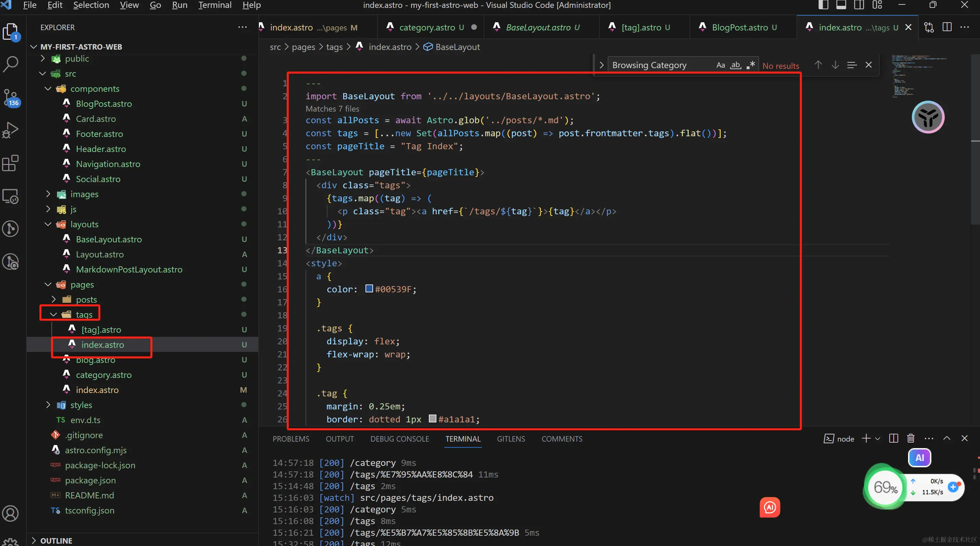Screen dimensions: 980x546
Task: Toggle Match Case in find widget
Action: point(721,65)
